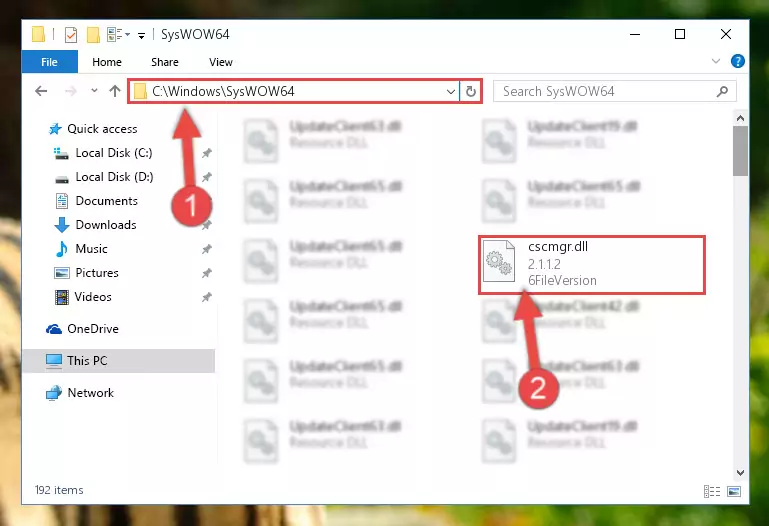Unpin Local Disk (C:) pin icon
This screenshot has height=526, width=769.
(x=206, y=153)
